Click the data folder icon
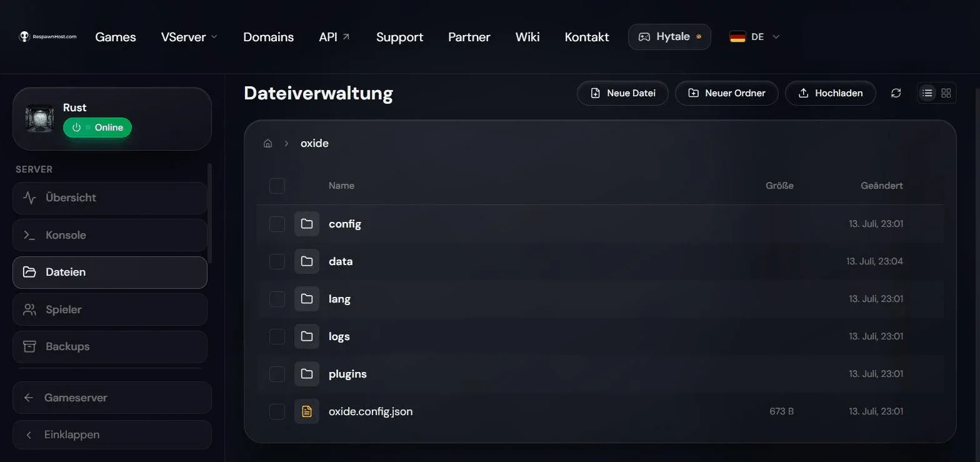This screenshot has height=462, width=980. point(306,261)
